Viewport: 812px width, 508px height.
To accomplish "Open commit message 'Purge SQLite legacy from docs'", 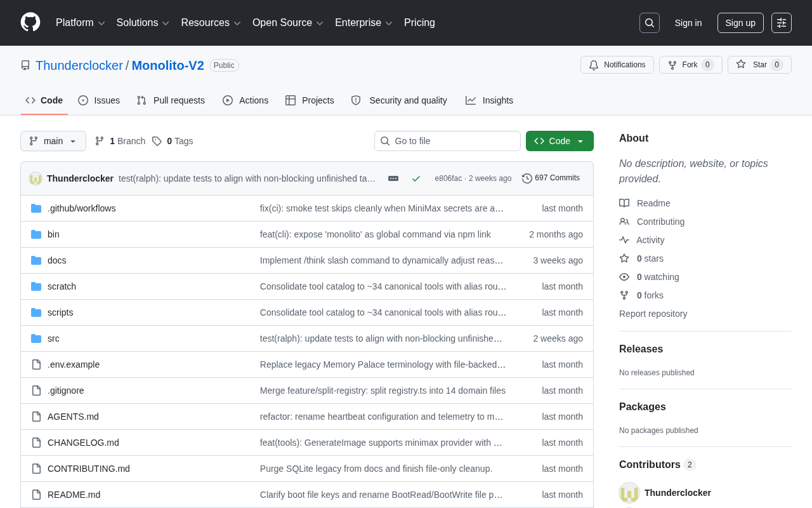I will [x=376, y=469].
